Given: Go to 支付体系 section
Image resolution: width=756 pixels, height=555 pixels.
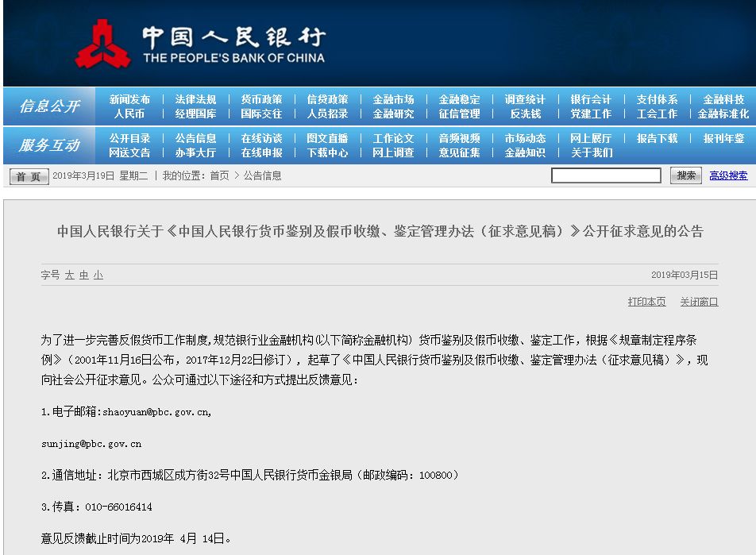Looking at the screenshot, I should click(658, 99).
